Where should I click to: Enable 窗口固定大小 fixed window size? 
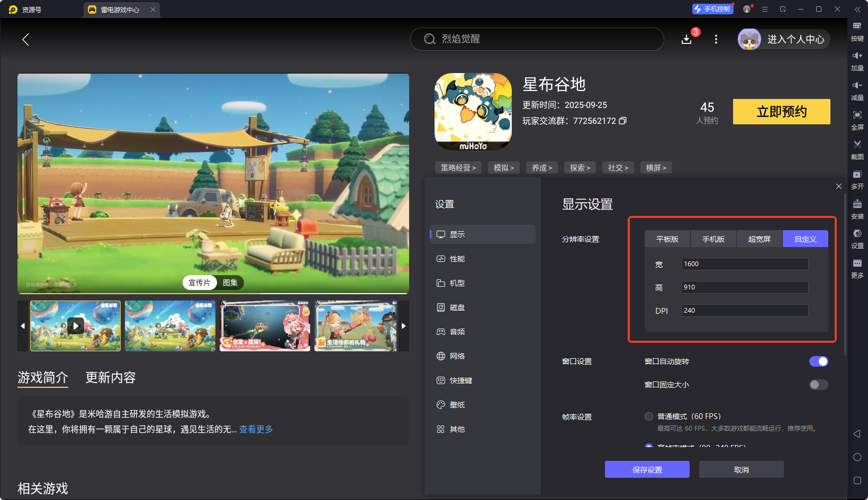click(818, 385)
